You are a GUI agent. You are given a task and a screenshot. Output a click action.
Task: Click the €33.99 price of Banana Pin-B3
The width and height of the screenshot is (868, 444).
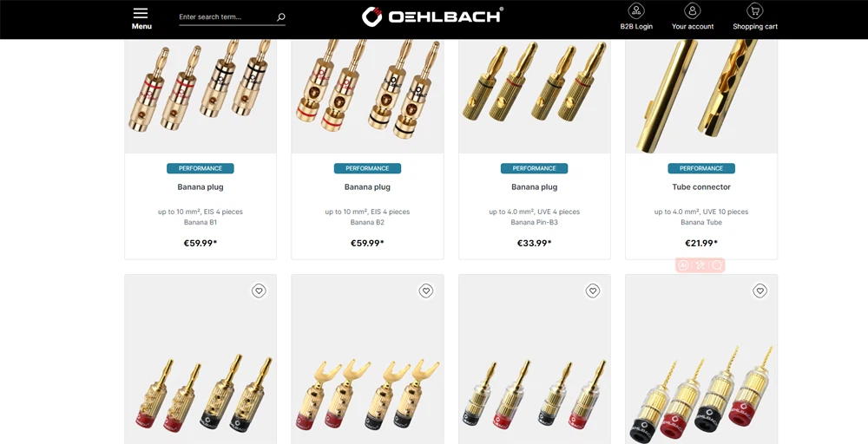point(534,243)
